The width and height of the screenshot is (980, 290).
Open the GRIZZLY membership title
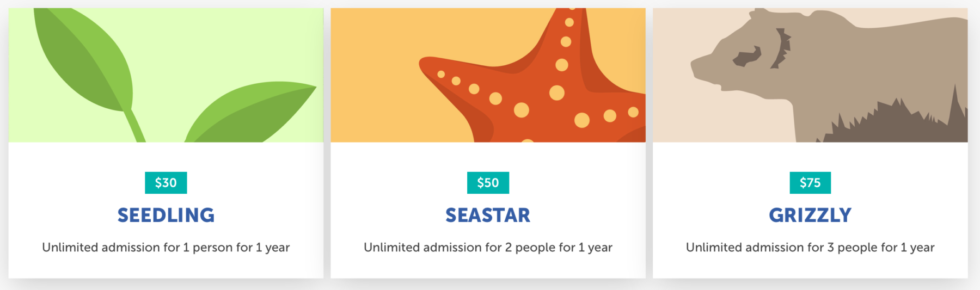point(810,215)
